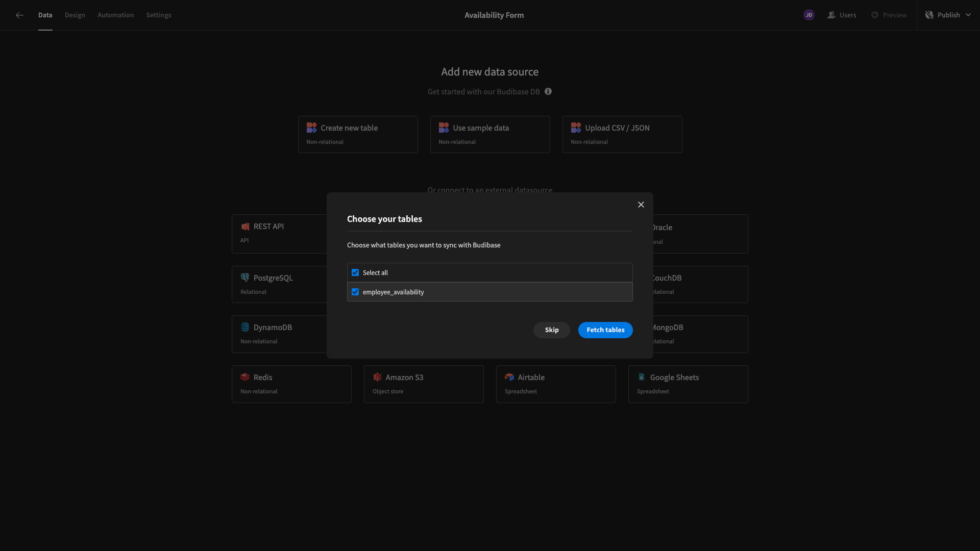The width and height of the screenshot is (980, 551).
Task: Click the Use sample data label
Action: click(481, 128)
